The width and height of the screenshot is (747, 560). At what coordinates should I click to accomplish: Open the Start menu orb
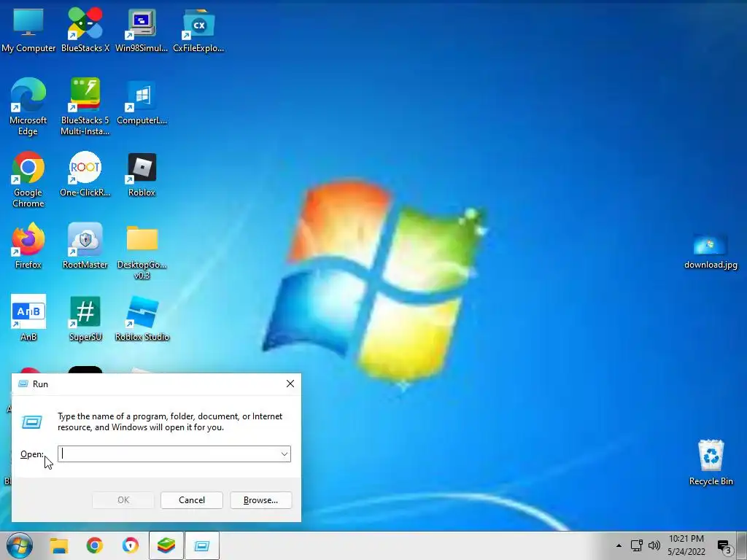[x=19, y=545]
